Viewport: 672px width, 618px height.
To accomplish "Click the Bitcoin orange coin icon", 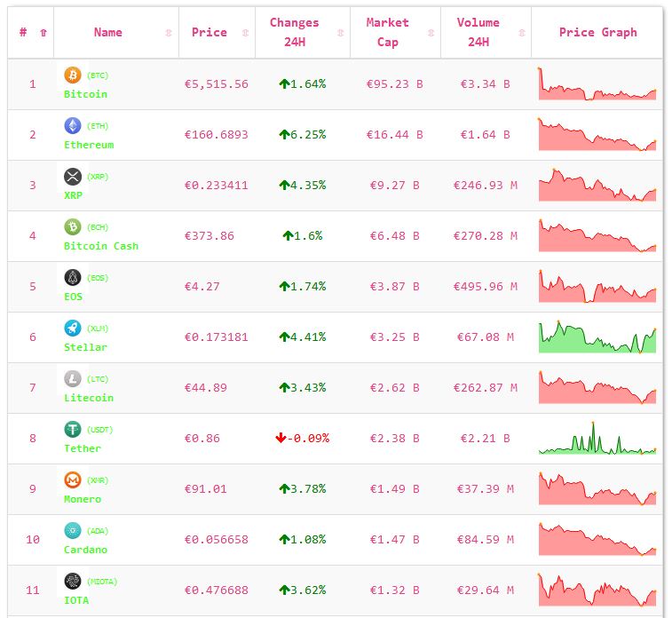I will coord(73,75).
